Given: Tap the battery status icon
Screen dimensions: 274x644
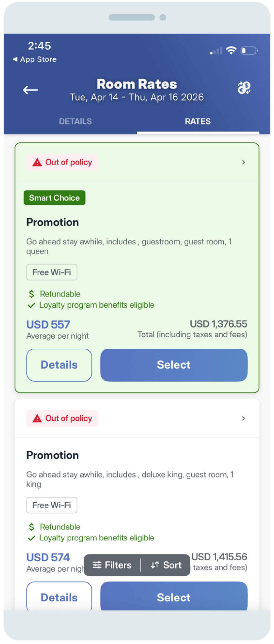Looking at the screenshot, I should (249, 51).
